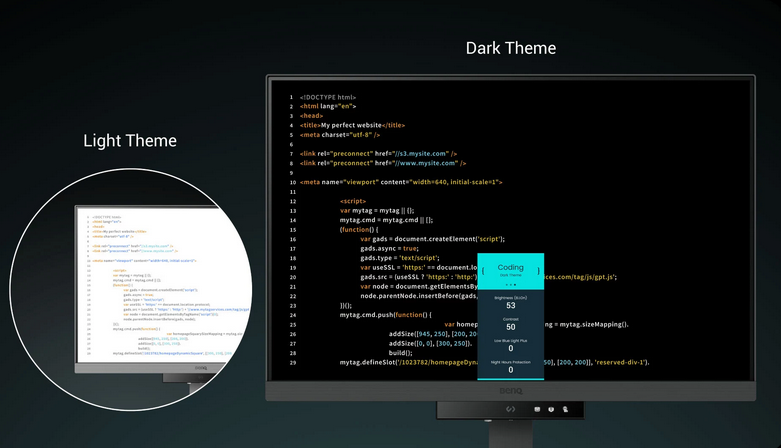The height and width of the screenshot is (448, 781).
Task: Click the "//s3.mysite.com" preconnect link line
Action: coord(378,153)
